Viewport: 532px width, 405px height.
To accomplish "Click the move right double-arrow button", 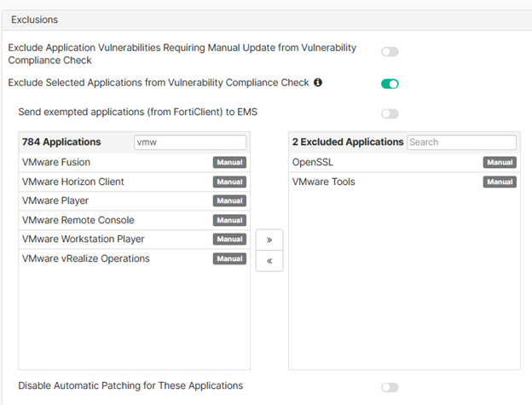I will pos(269,240).
